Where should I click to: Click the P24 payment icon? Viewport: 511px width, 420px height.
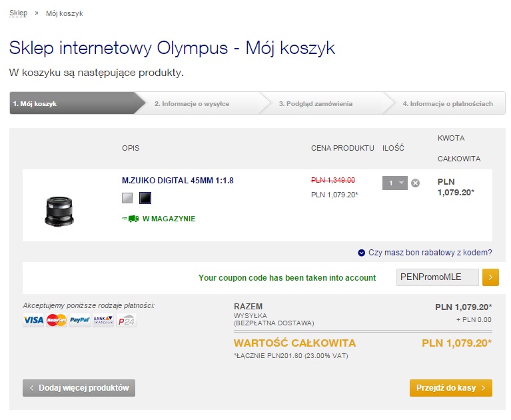click(x=127, y=321)
